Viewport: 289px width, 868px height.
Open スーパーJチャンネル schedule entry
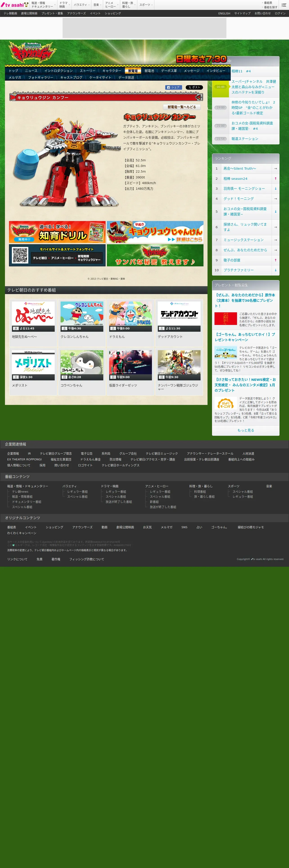click(254, 87)
